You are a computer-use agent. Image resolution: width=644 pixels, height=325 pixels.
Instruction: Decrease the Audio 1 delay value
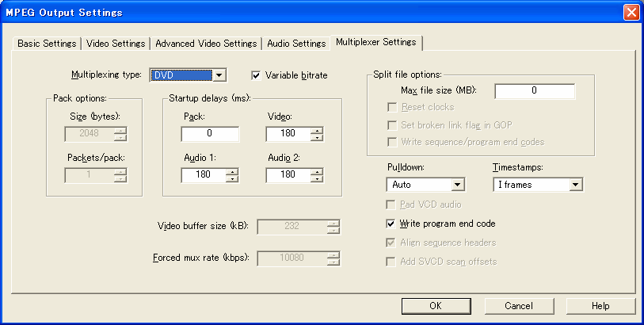tap(231, 178)
